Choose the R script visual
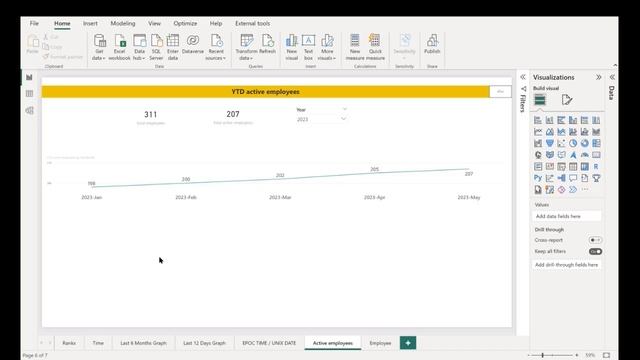Screen dimensions: 640x360 pos(596,167)
